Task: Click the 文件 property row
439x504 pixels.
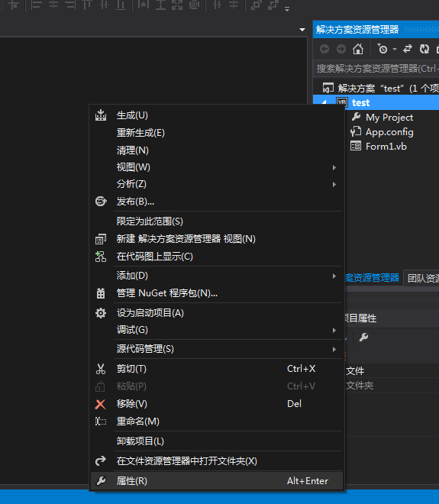Action: click(392, 370)
